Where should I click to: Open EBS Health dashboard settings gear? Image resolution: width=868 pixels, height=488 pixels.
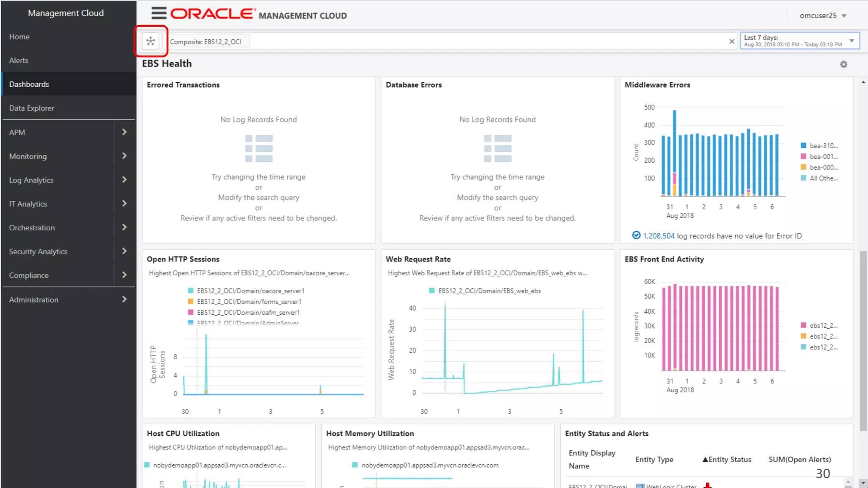(x=843, y=64)
